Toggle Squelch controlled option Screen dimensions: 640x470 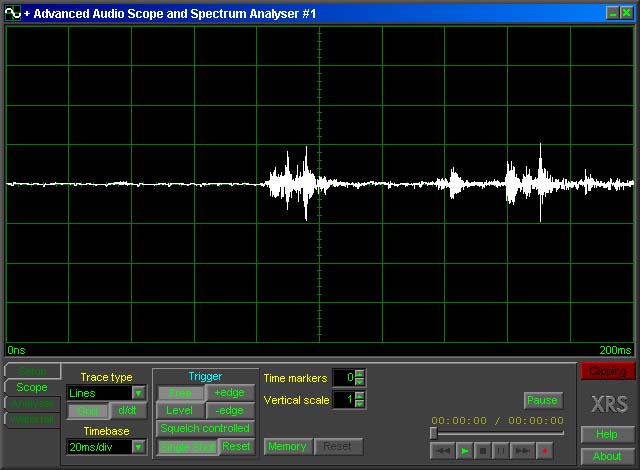(x=205, y=428)
